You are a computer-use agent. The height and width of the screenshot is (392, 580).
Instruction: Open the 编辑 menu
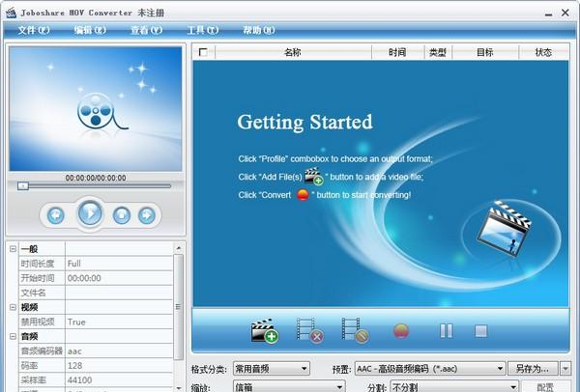point(90,30)
